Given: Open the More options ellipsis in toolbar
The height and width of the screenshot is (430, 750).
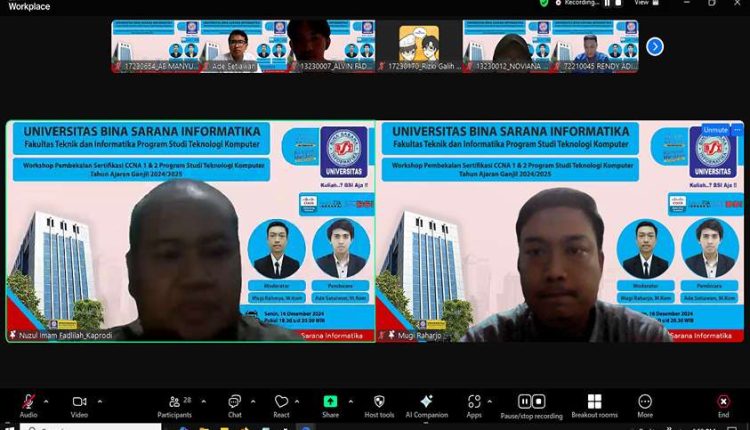Looking at the screenshot, I should pos(645,406).
